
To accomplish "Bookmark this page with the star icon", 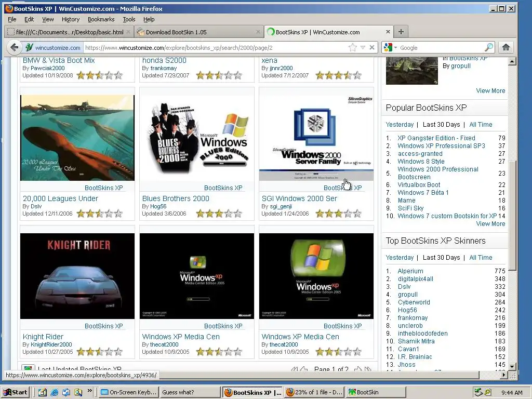I will point(353,47).
